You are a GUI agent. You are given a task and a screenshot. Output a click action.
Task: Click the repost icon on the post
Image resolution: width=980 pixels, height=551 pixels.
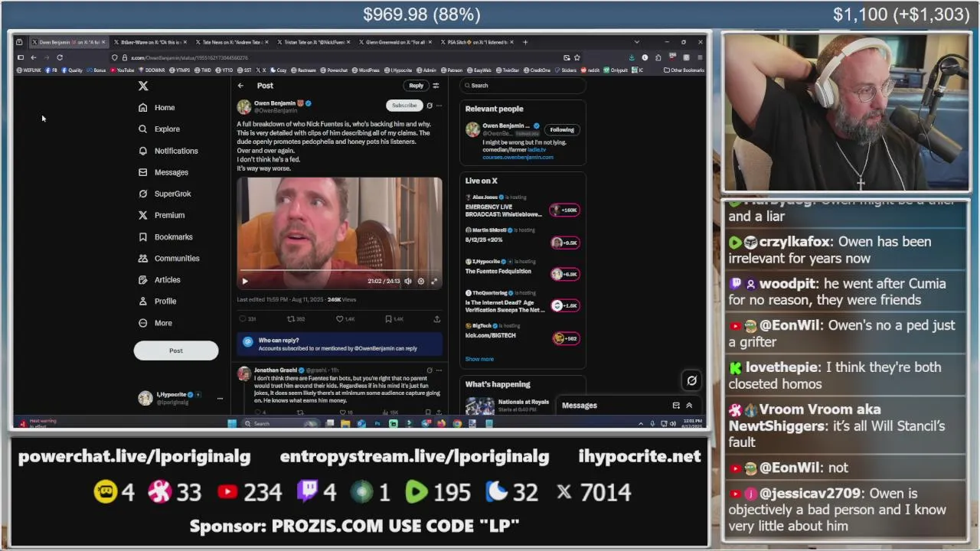pyautogui.click(x=291, y=318)
